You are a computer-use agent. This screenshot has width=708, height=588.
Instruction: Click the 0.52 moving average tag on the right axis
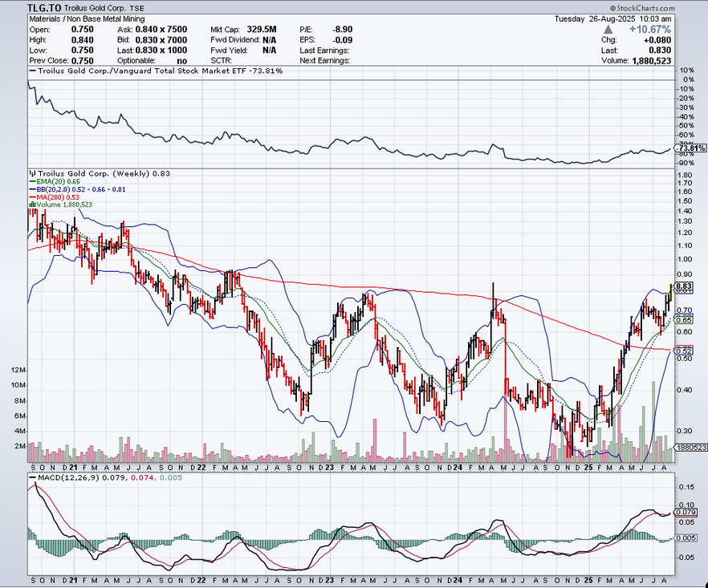tap(684, 351)
